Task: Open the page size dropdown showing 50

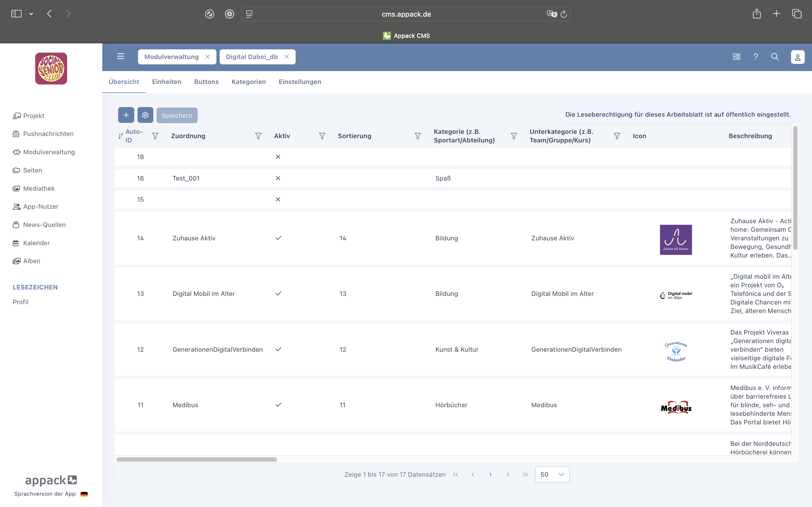Action: (x=552, y=475)
